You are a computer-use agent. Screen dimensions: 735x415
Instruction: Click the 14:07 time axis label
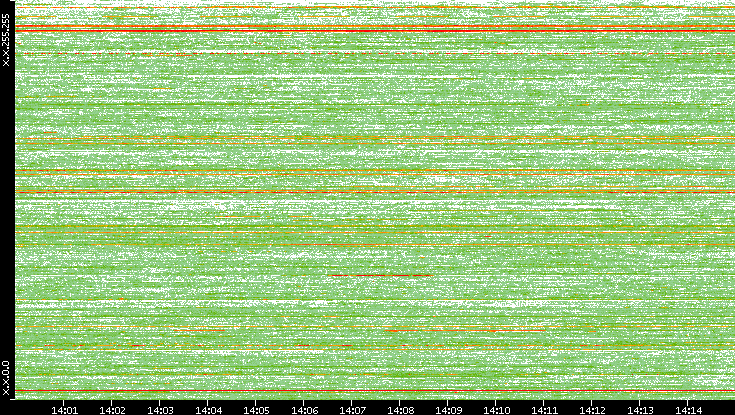pos(352,410)
